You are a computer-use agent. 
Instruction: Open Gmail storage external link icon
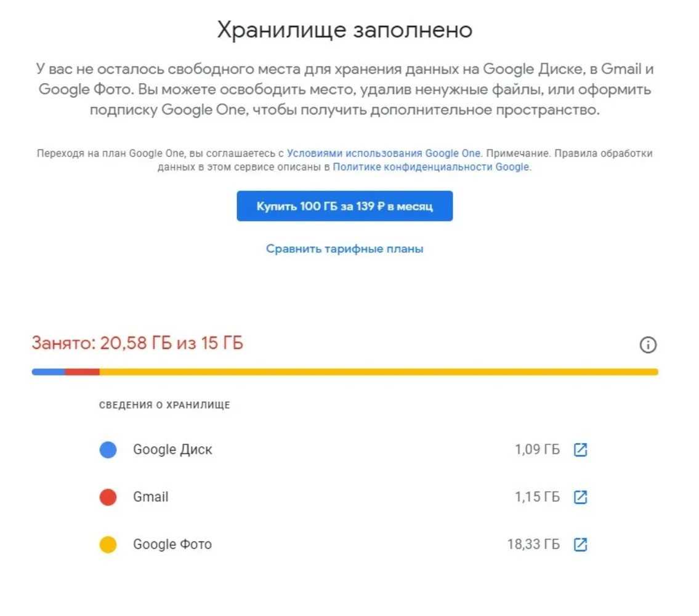[x=580, y=497]
